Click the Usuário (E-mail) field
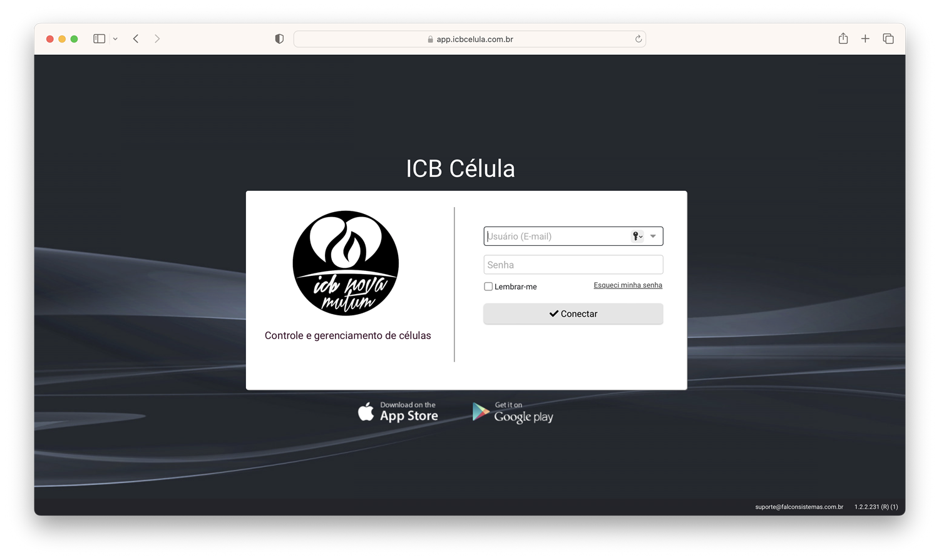 coord(573,236)
